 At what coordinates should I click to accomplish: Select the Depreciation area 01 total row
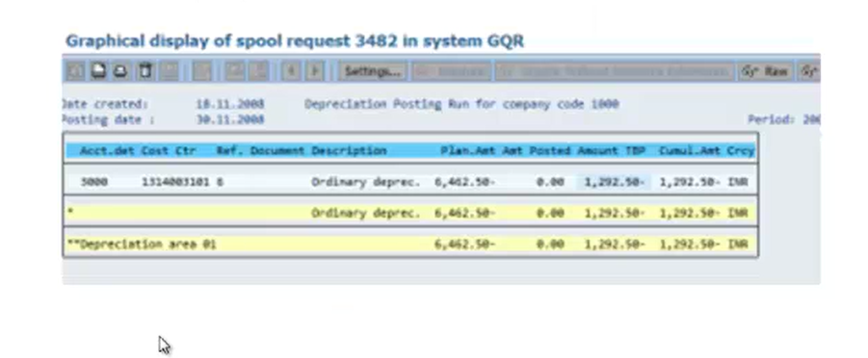coord(410,244)
